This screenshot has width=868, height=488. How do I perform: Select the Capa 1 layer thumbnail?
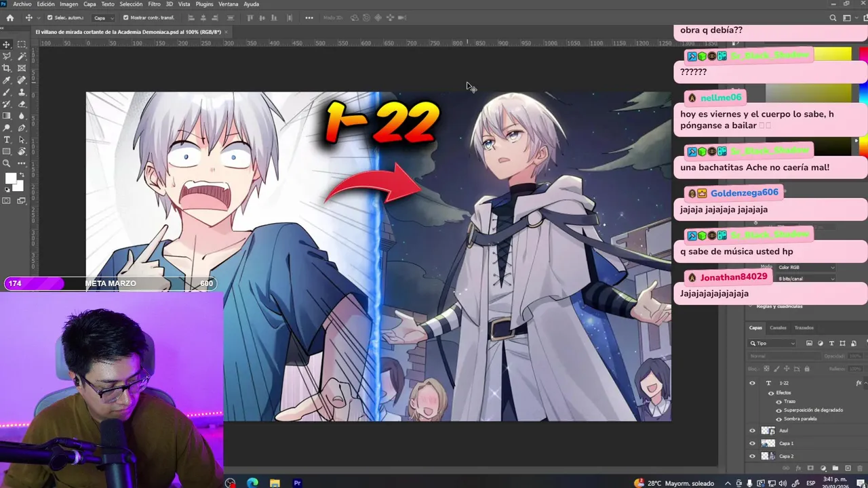tap(768, 443)
